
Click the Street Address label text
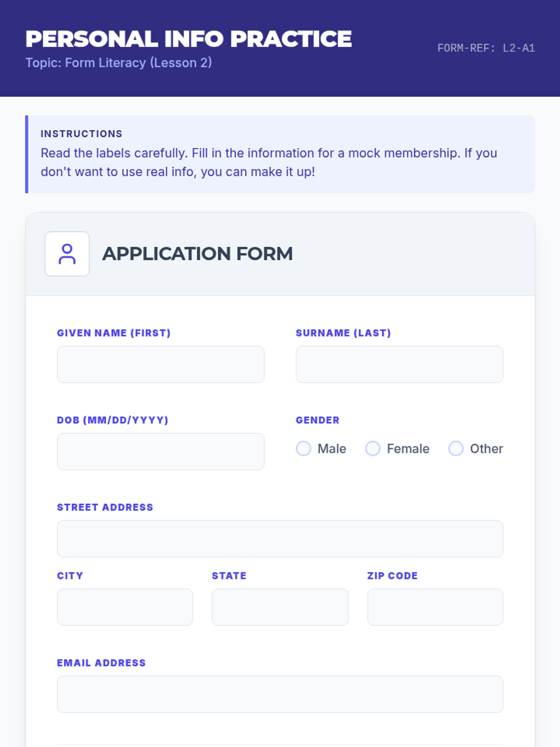(105, 507)
